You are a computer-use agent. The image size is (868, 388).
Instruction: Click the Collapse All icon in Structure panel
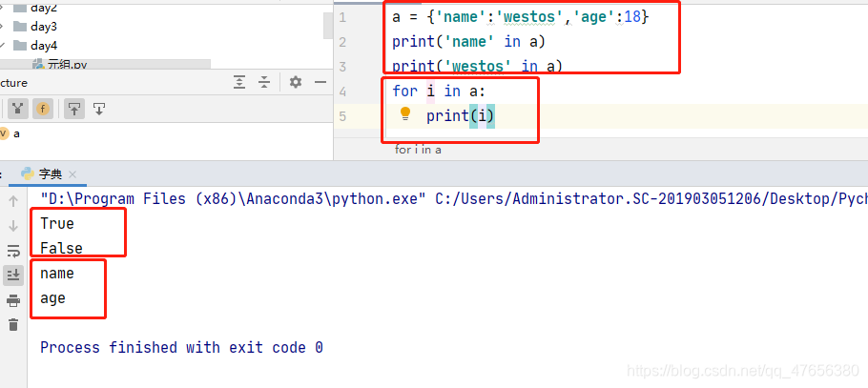coord(264,83)
